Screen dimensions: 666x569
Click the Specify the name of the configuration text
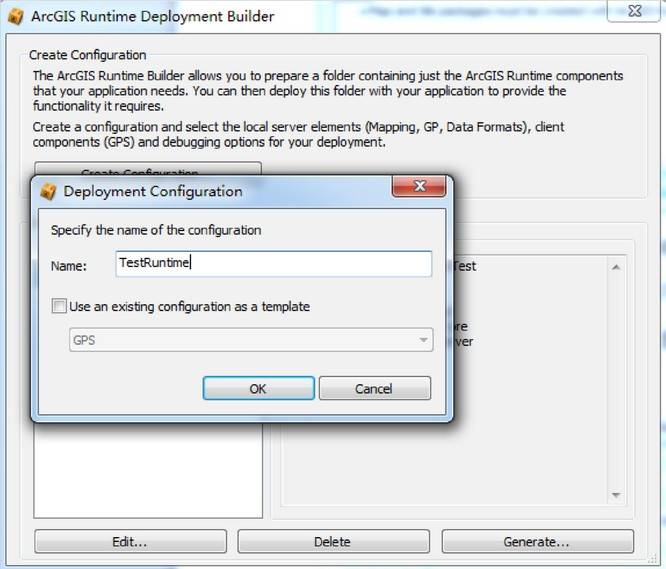point(156,230)
